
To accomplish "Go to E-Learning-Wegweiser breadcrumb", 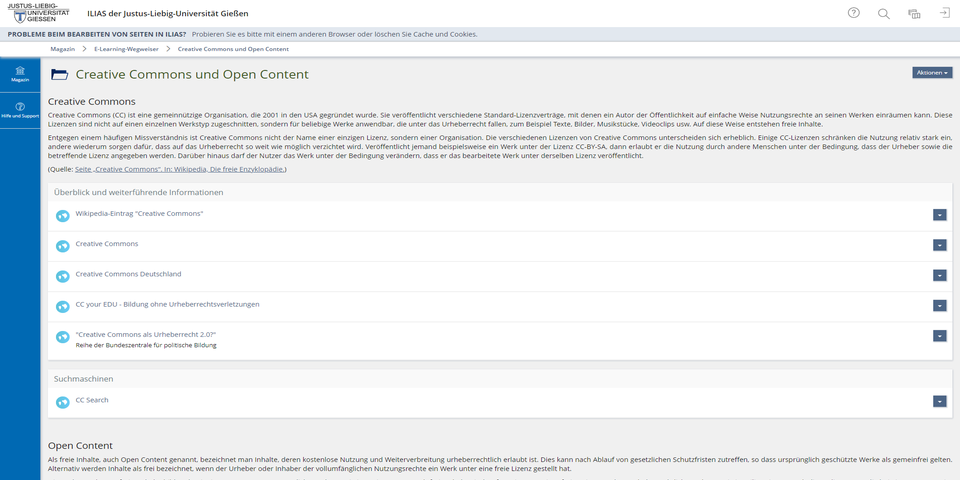I will 124,49.
